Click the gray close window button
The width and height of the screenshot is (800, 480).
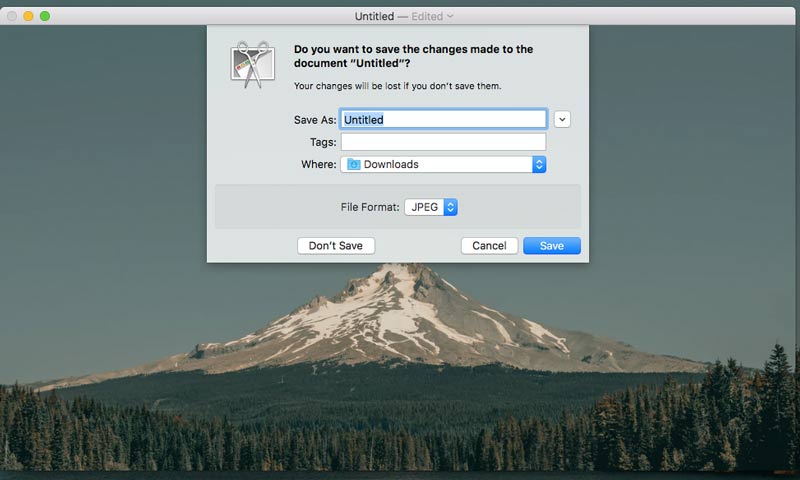[x=12, y=16]
